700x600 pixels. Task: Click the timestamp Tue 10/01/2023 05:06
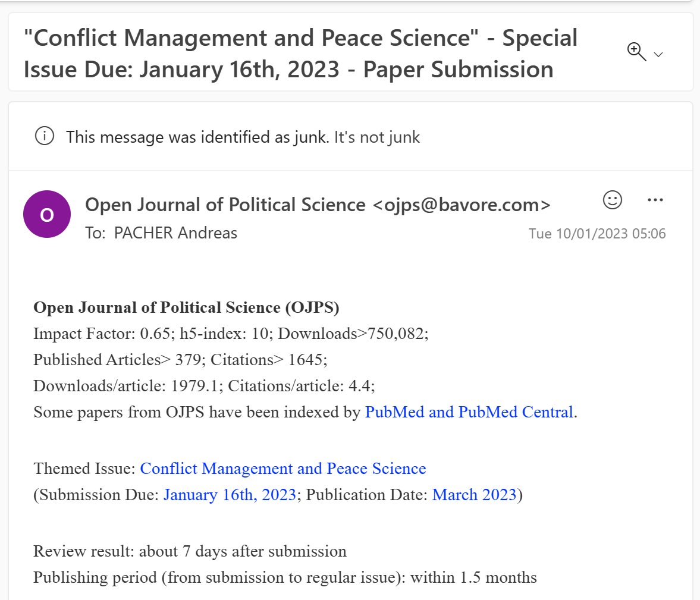597,234
